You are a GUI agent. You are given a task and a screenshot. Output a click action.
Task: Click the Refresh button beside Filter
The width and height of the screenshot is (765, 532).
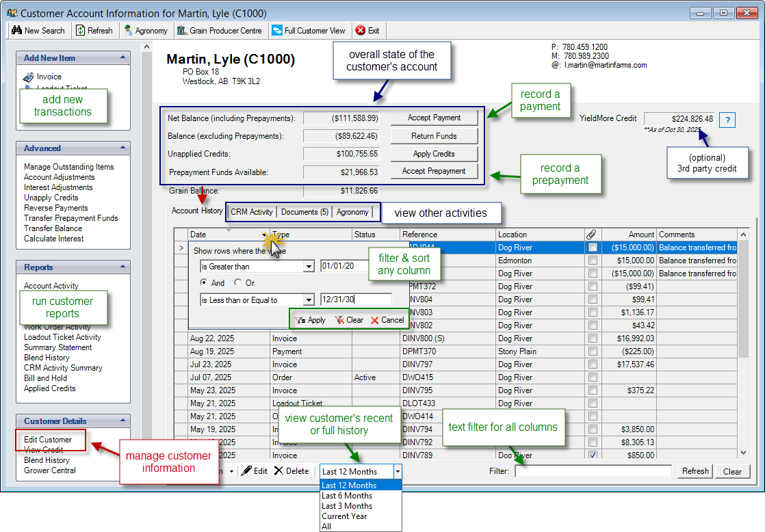pos(695,471)
